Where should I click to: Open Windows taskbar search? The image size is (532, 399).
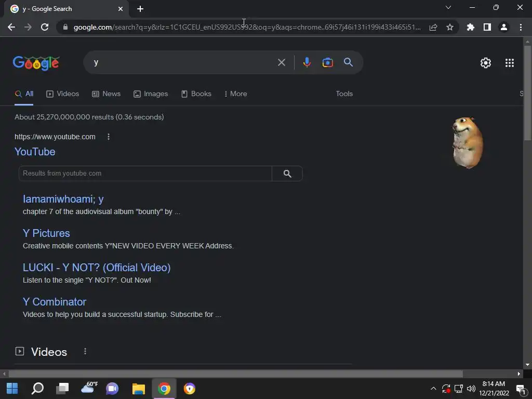37,389
